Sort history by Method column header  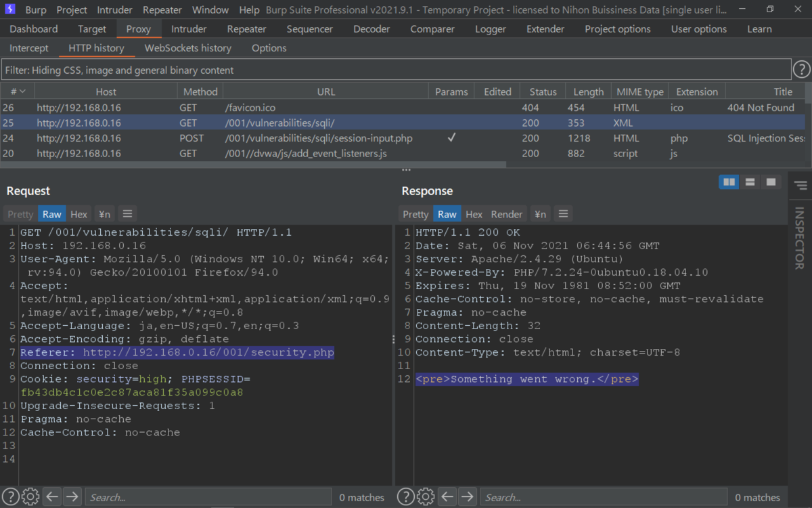[x=200, y=91]
